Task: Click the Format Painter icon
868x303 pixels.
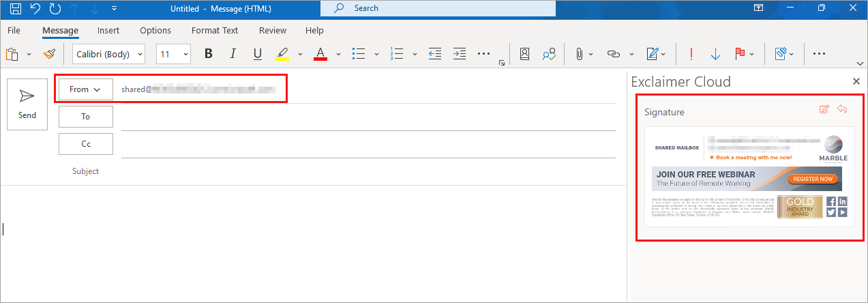Action: [x=49, y=54]
